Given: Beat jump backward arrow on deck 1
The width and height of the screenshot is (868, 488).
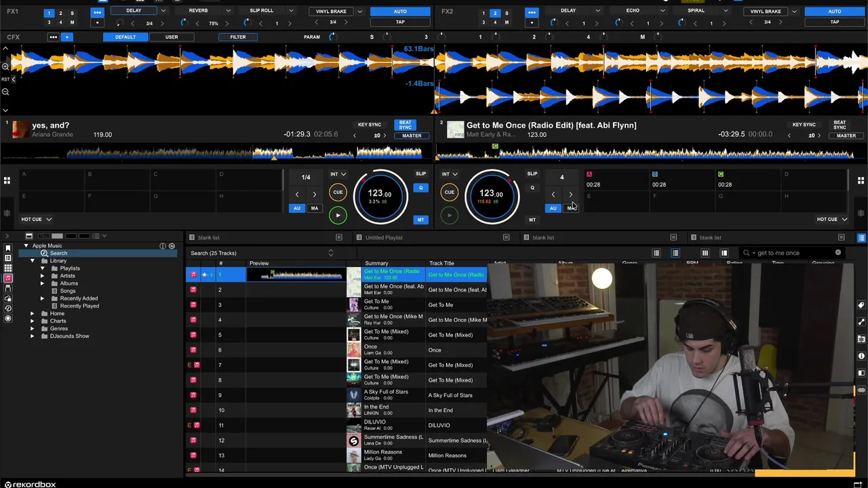Looking at the screenshot, I should coord(296,195).
